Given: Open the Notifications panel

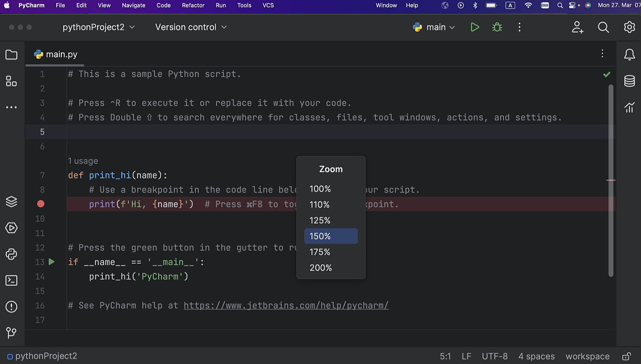Looking at the screenshot, I should pyautogui.click(x=630, y=55).
